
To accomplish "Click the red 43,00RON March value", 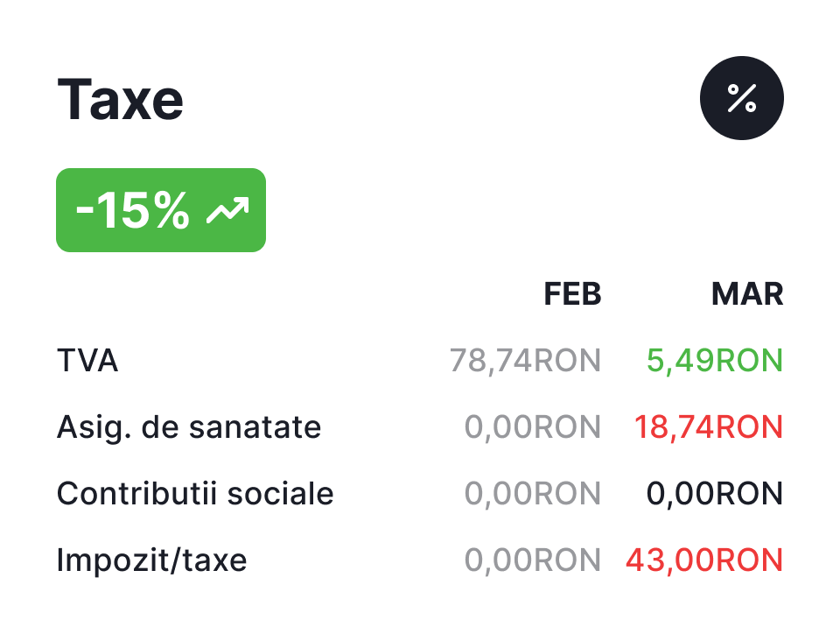I will (x=703, y=560).
